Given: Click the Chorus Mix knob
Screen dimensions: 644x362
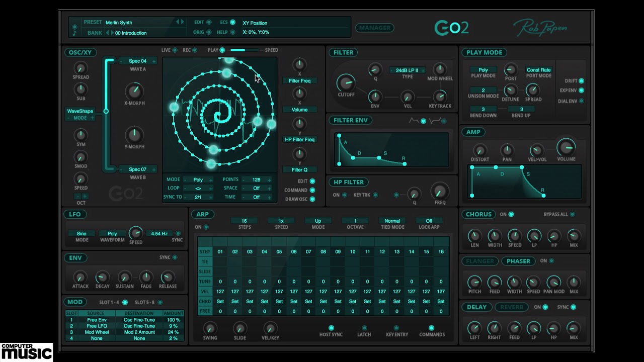Looking at the screenshot, I should (x=574, y=236).
